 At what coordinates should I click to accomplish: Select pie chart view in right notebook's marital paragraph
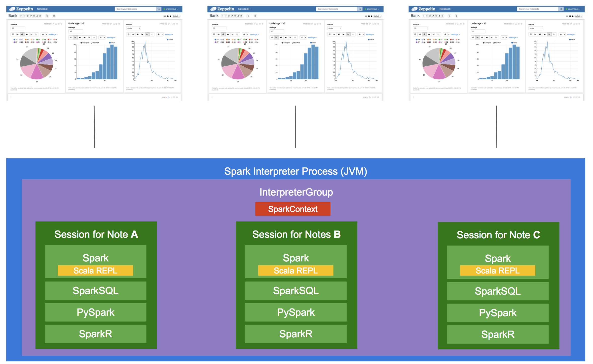point(540,34)
